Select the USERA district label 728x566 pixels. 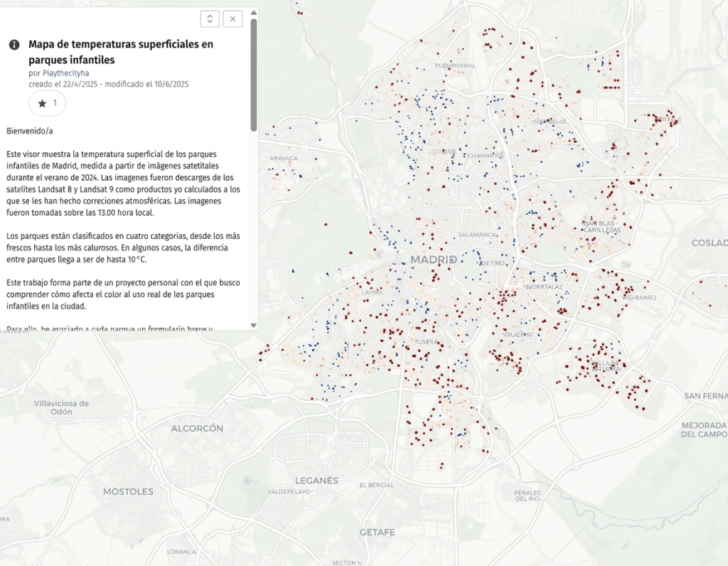[x=427, y=342]
